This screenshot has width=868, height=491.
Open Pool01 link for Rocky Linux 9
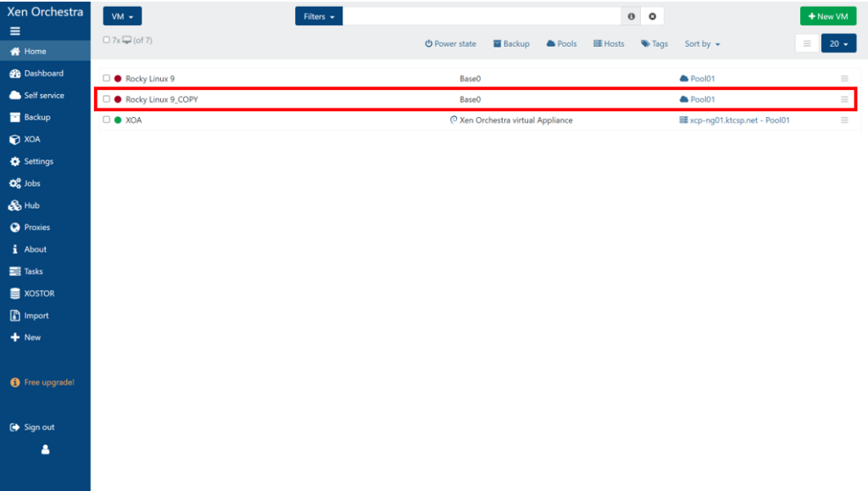[703, 79]
